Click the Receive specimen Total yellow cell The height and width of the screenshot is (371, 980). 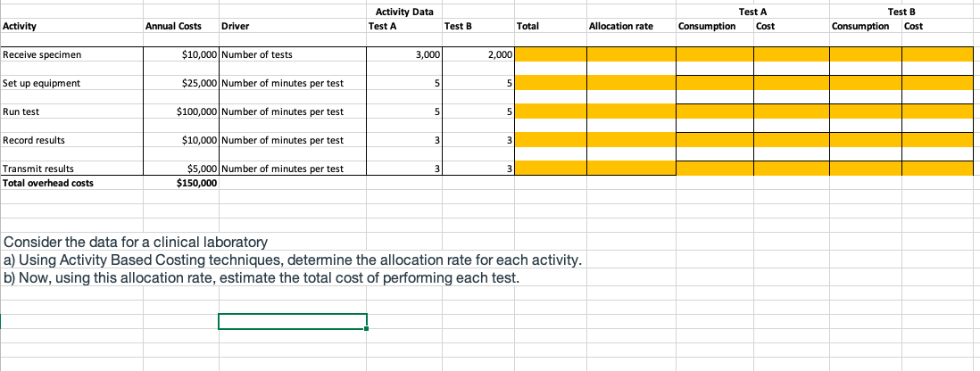tap(551, 54)
